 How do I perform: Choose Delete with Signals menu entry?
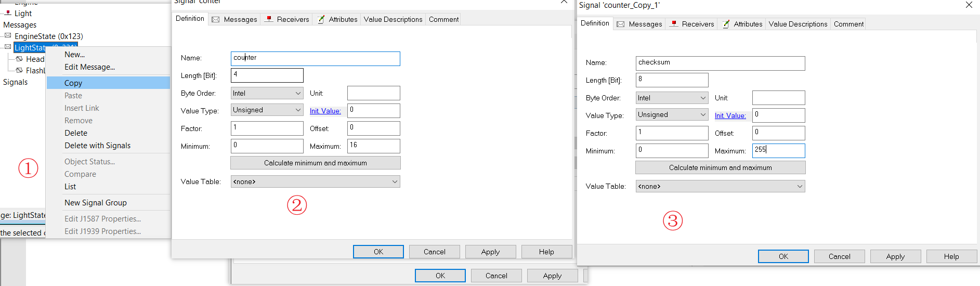coord(108,146)
